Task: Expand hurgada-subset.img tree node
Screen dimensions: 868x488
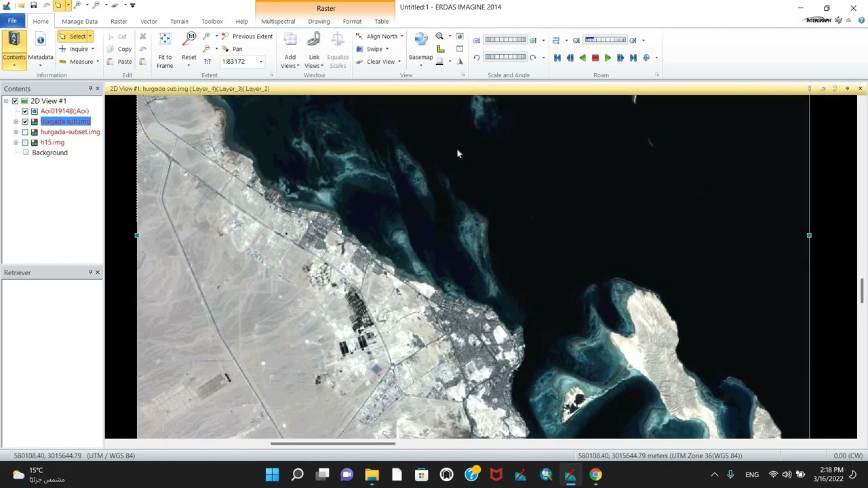Action: [x=16, y=132]
